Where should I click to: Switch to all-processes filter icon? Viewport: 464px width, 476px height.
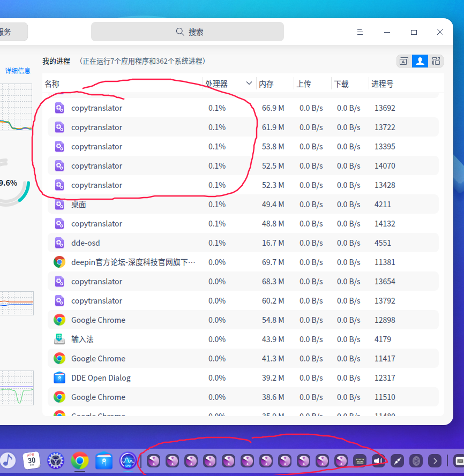(x=436, y=62)
